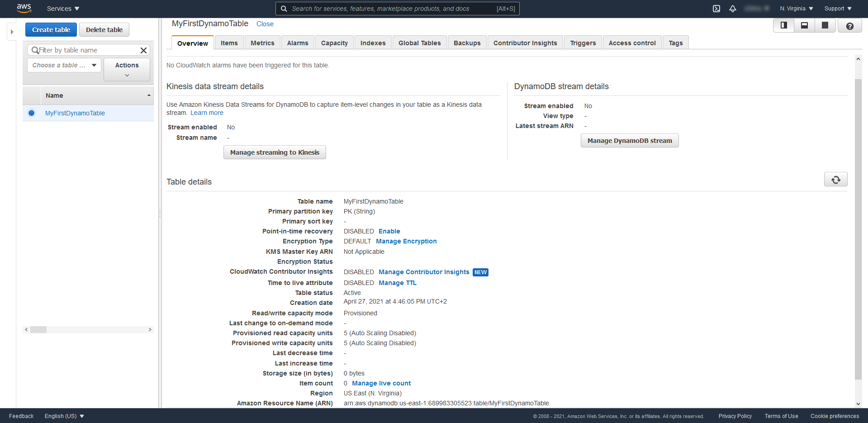Focus the Filter by table name field
Viewport: 868px width, 423px height.
coord(89,50)
